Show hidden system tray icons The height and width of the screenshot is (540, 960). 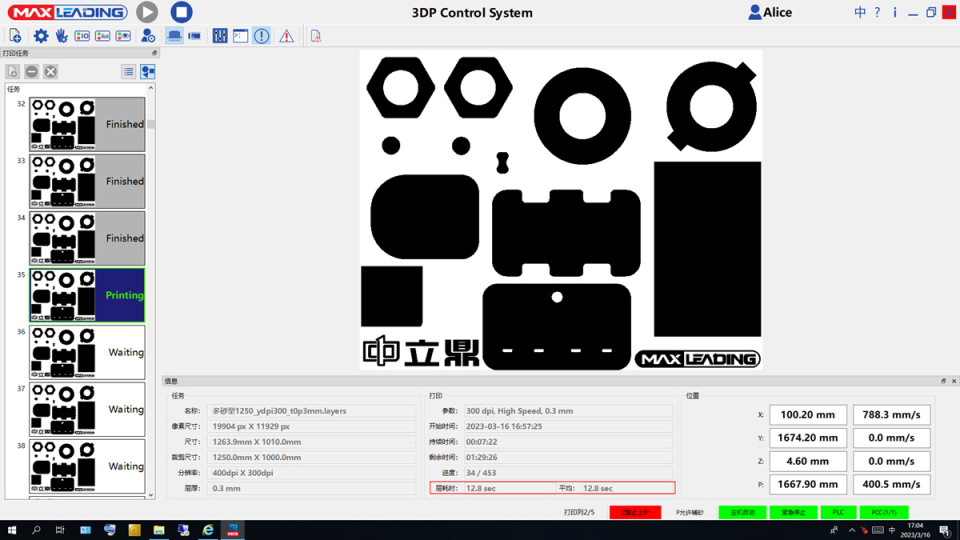852,530
